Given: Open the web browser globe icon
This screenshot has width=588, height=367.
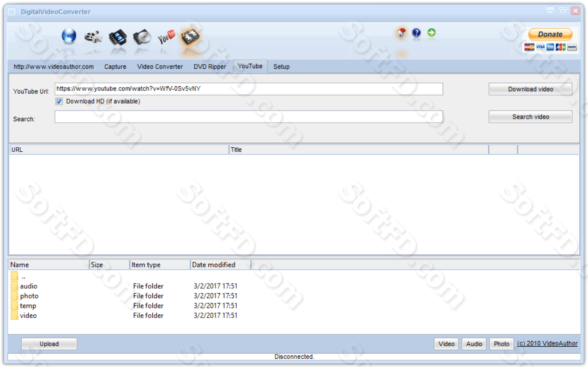Looking at the screenshot, I should pyautogui.click(x=69, y=36).
